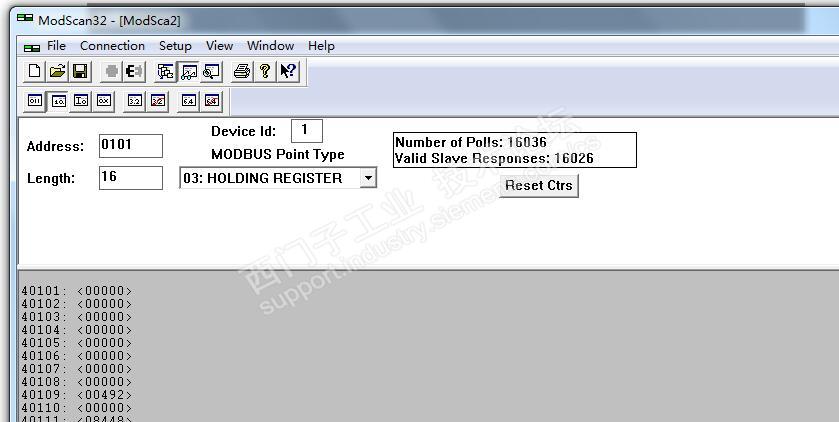Click the Valid Slave Responses: 16026 counter

pos(494,158)
